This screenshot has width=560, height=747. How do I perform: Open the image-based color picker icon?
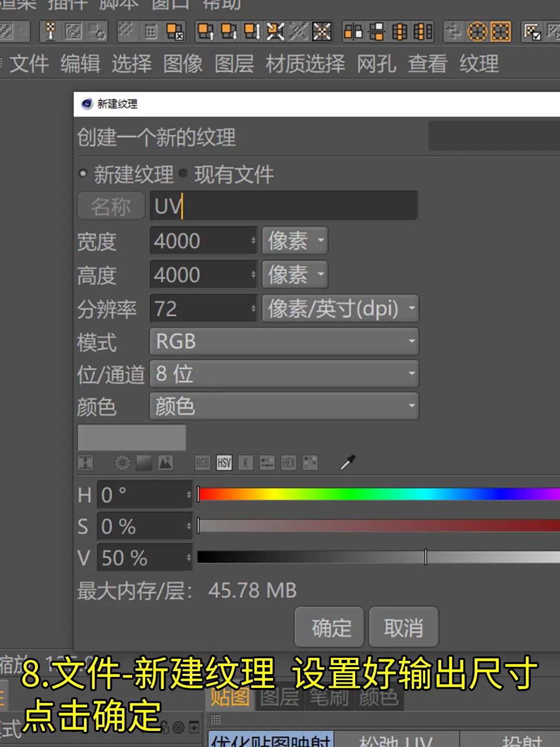pyautogui.click(x=165, y=462)
